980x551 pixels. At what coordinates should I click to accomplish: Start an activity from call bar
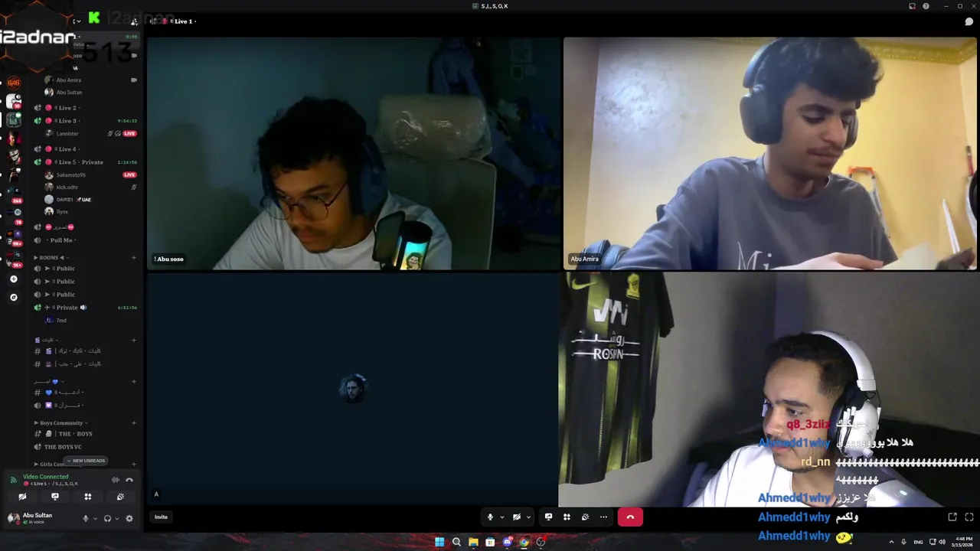point(567,517)
